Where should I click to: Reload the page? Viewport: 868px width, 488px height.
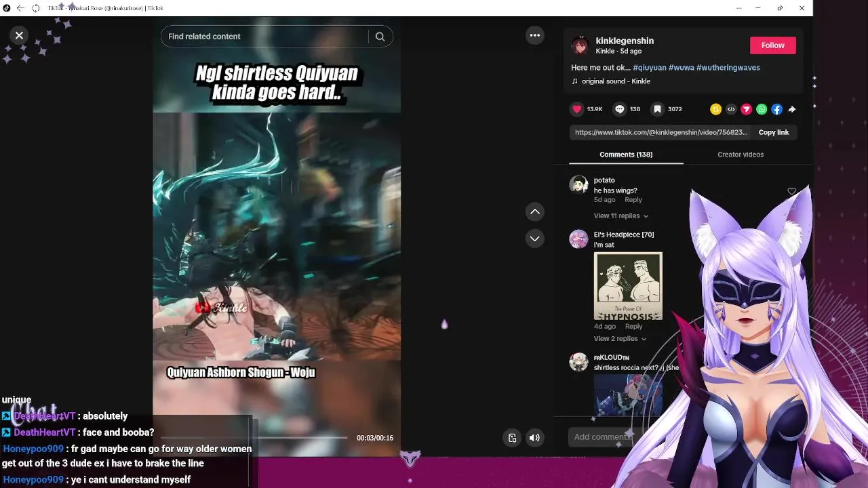point(36,8)
